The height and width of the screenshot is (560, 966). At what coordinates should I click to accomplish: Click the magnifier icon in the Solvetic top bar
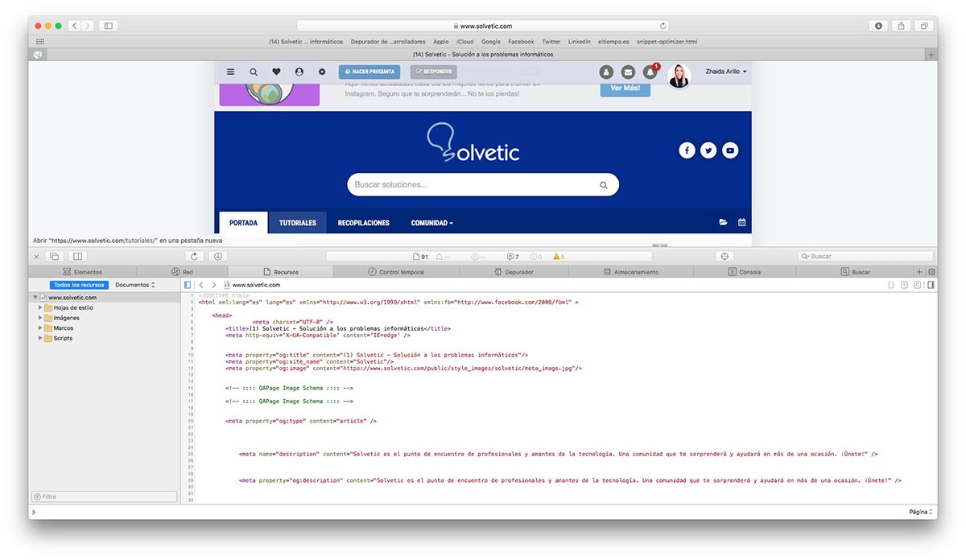254,72
